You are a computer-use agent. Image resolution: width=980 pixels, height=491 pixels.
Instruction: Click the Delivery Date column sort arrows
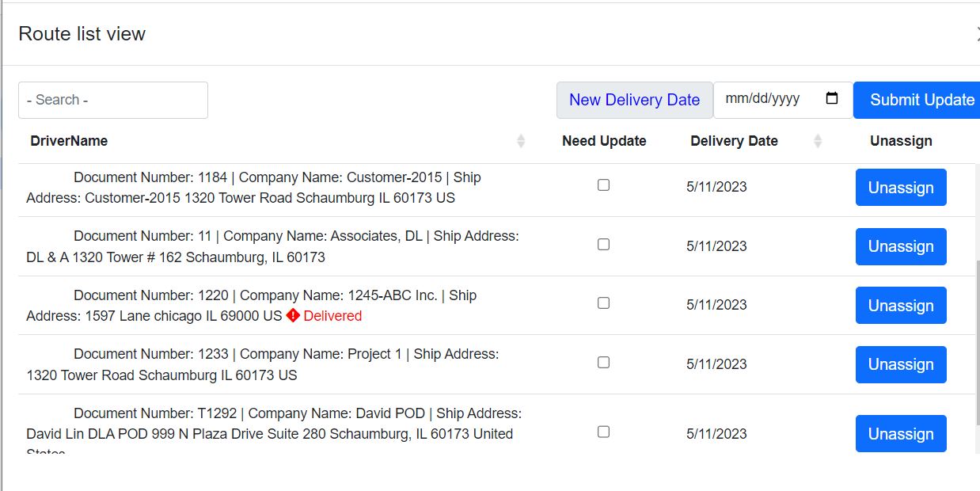point(818,141)
